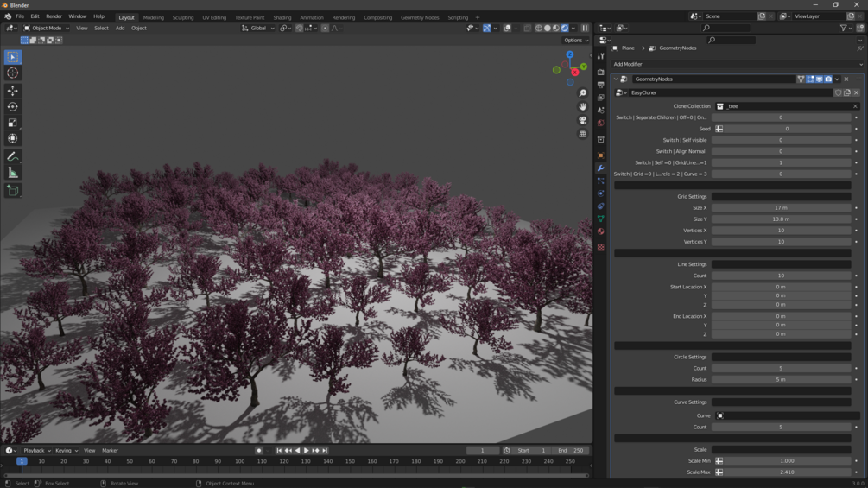
Task: Switch to orthographic view with grid icon
Action: coord(583,134)
